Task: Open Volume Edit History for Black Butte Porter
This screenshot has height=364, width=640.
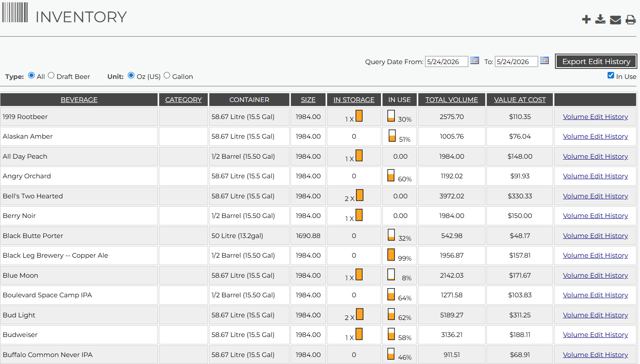Action: [595, 236]
